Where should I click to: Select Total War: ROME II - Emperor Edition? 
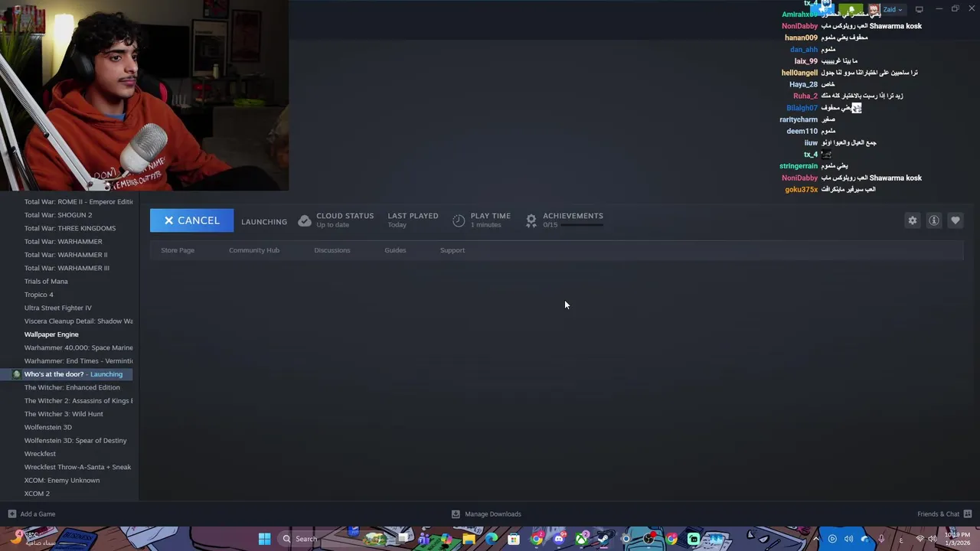click(78, 202)
